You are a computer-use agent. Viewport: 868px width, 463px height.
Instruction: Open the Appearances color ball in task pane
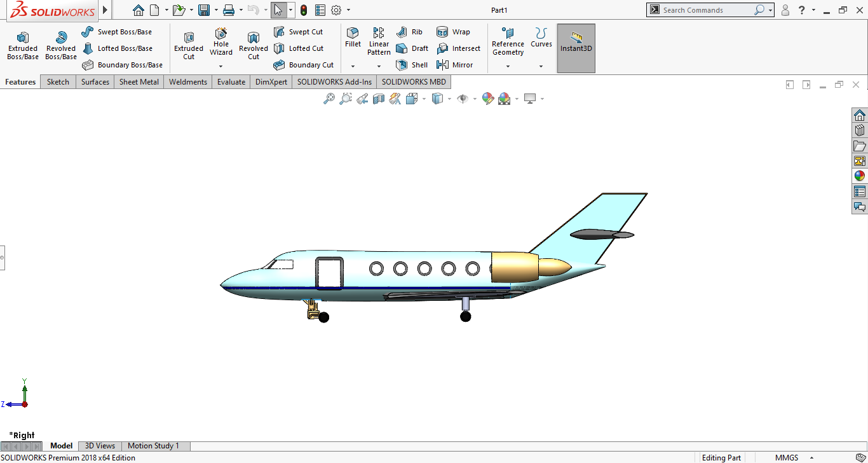tap(860, 176)
